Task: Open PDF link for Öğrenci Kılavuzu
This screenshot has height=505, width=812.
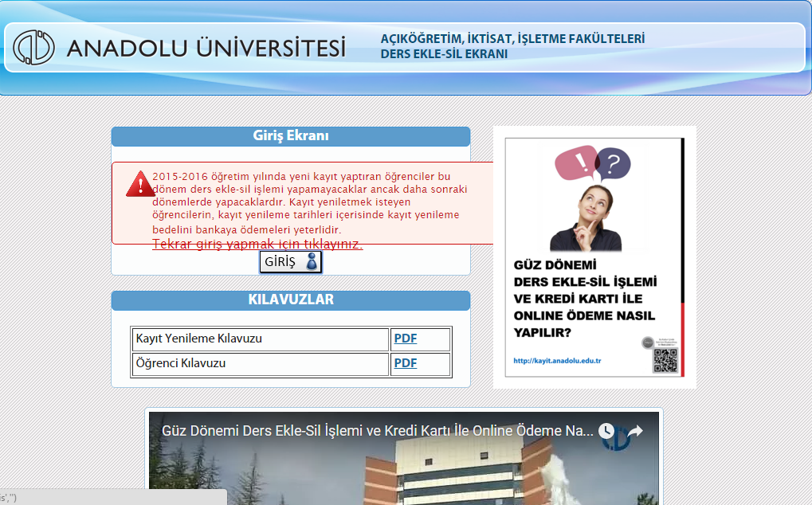Action: [x=406, y=363]
